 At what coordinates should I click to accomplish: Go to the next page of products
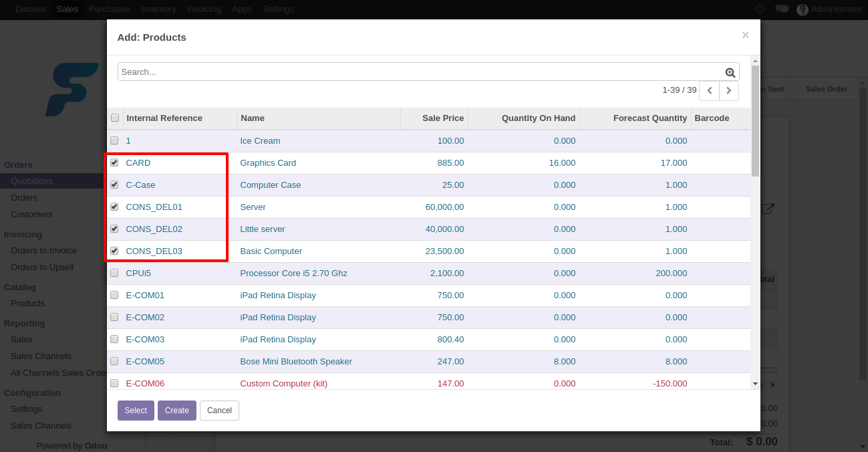pyautogui.click(x=729, y=90)
